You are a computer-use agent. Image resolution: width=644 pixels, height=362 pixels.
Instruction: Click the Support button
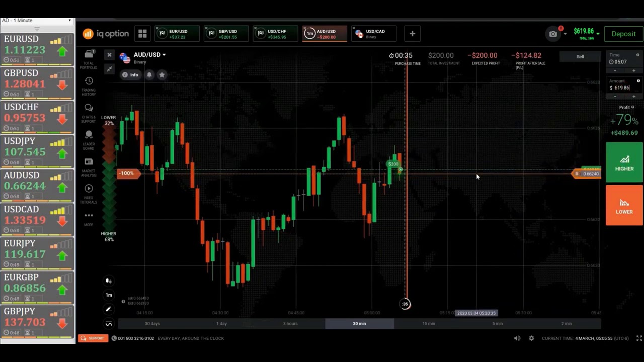click(x=93, y=338)
